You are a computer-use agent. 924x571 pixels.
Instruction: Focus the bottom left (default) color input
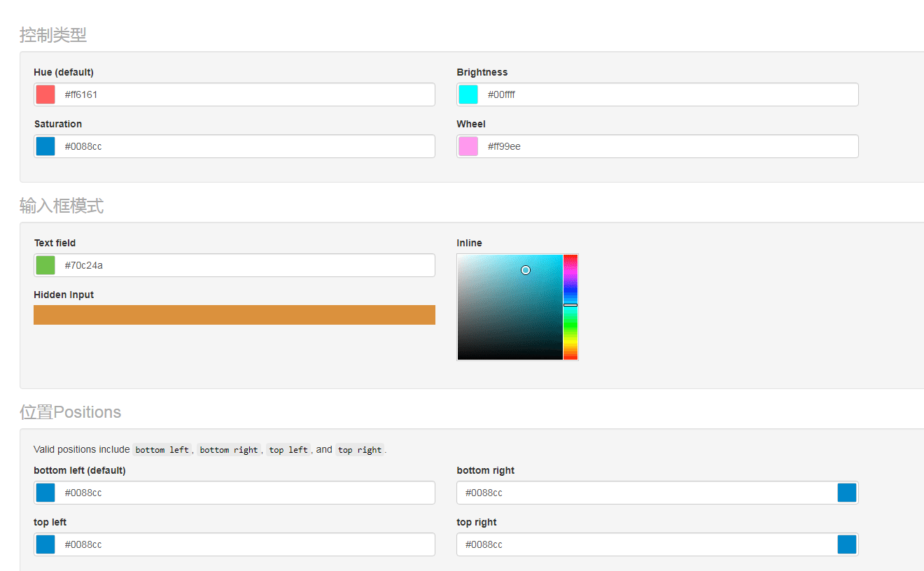tap(234, 493)
